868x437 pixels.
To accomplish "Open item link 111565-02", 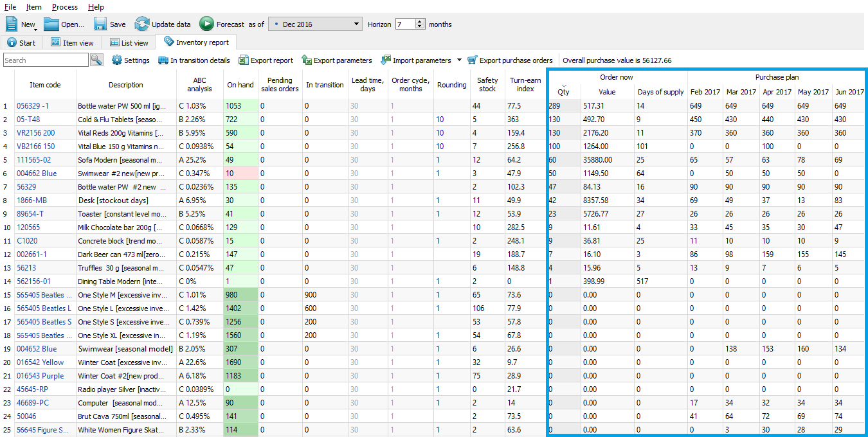I will pos(33,160).
